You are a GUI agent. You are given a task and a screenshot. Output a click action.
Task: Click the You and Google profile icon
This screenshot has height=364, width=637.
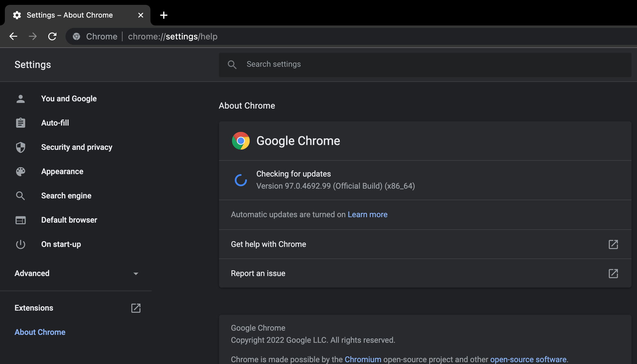[x=21, y=99]
